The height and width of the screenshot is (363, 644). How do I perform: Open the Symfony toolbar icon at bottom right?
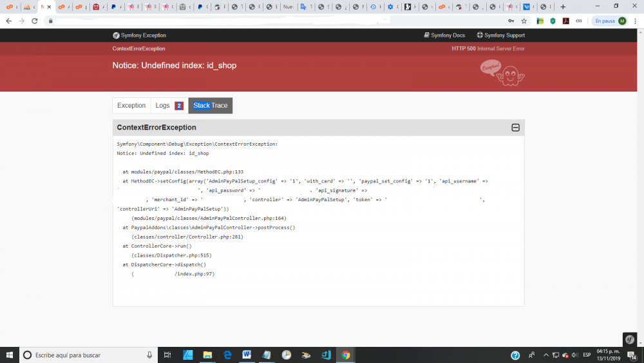630,340
